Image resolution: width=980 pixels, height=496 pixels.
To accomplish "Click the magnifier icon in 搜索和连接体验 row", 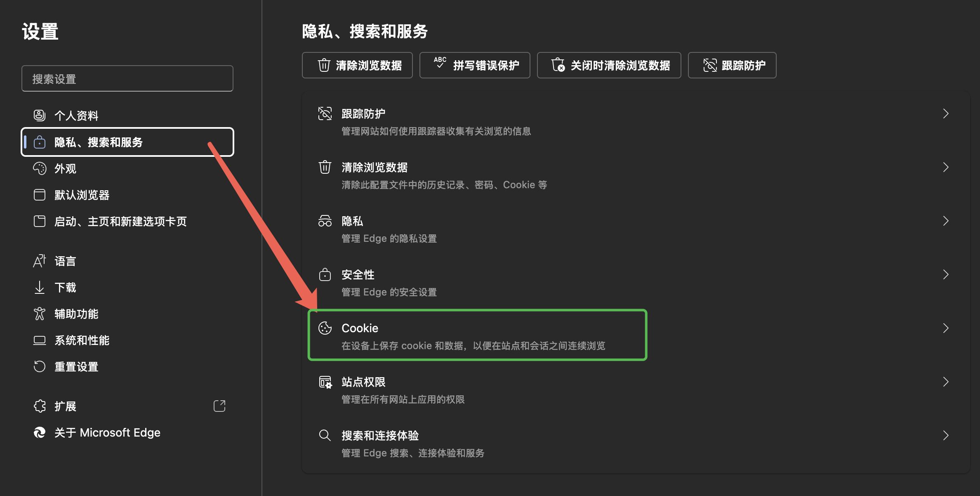I will pos(325,435).
